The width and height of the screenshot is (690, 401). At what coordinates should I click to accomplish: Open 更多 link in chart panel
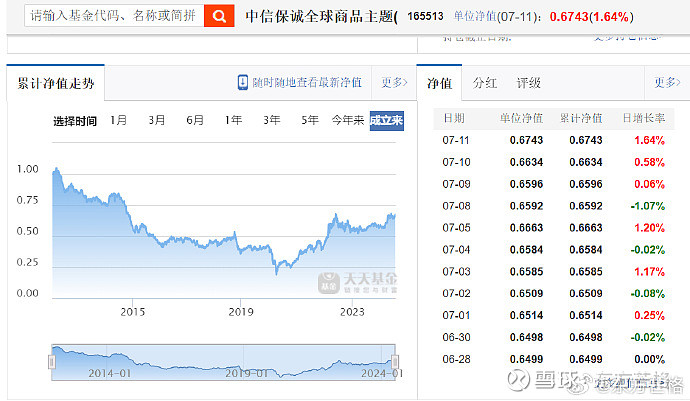point(394,82)
